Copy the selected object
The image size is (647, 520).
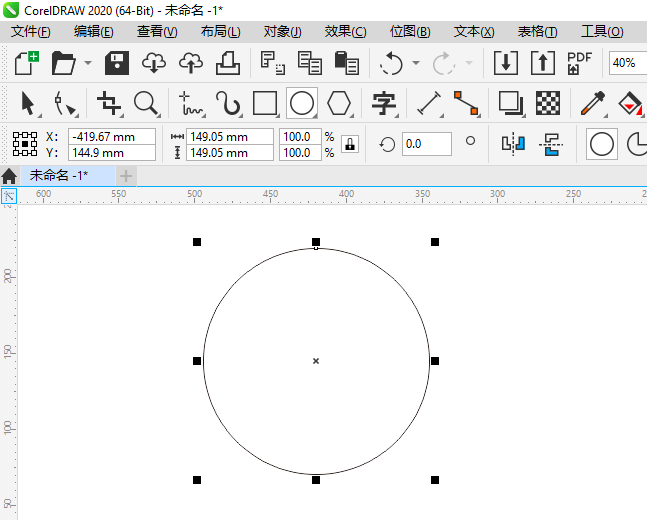pos(310,63)
